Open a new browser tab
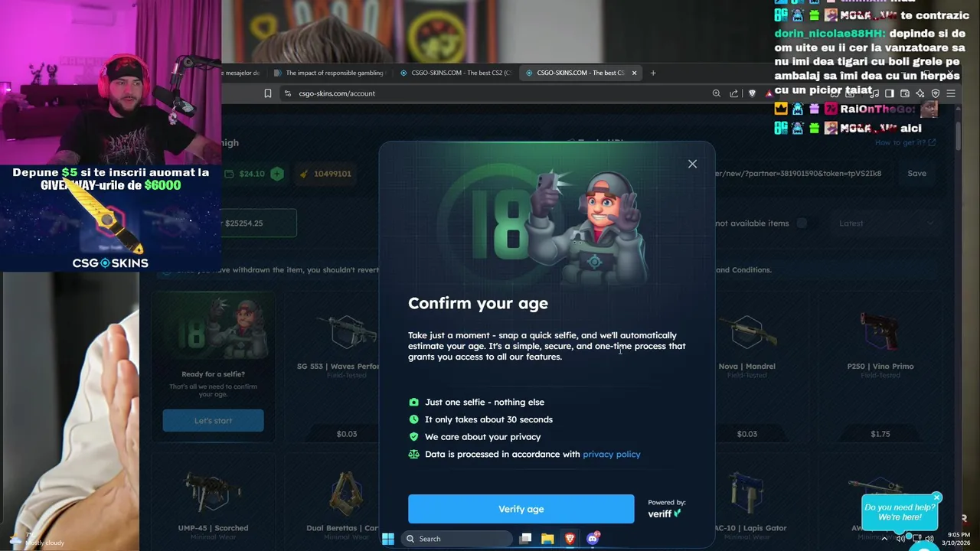Image resolution: width=980 pixels, height=551 pixels. pyautogui.click(x=653, y=73)
